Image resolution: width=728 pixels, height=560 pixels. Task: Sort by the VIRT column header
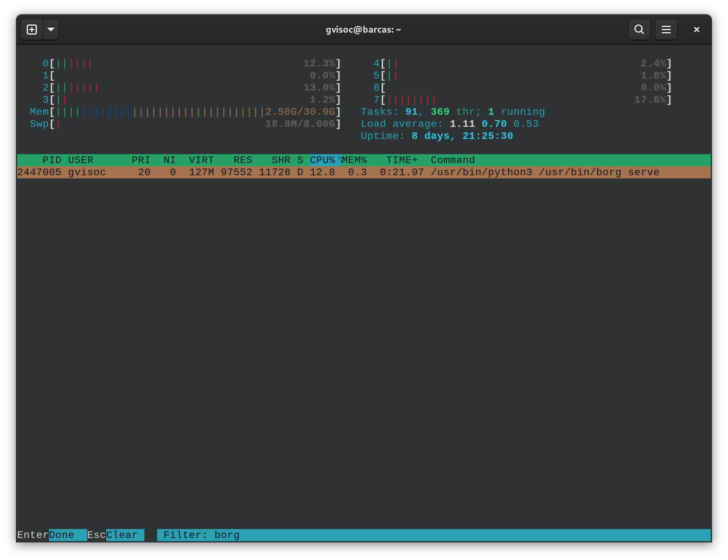[201, 160]
